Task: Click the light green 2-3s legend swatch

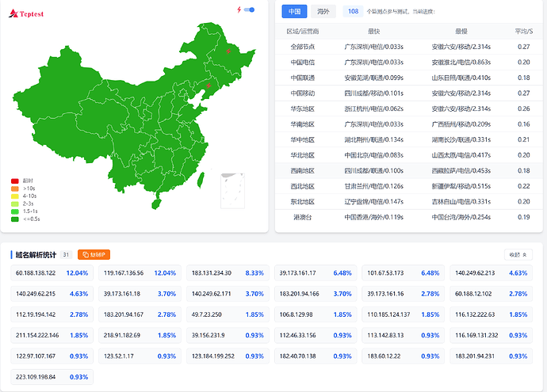Action: 14,204
